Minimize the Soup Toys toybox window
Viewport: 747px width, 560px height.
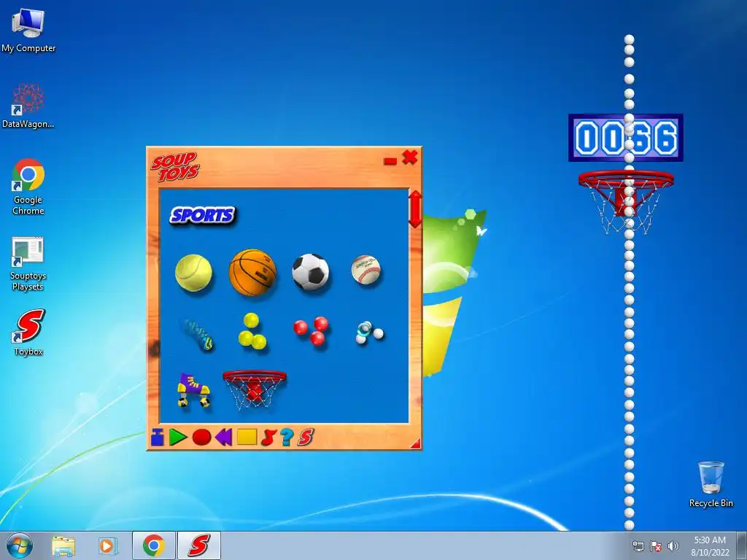tap(390, 161)
